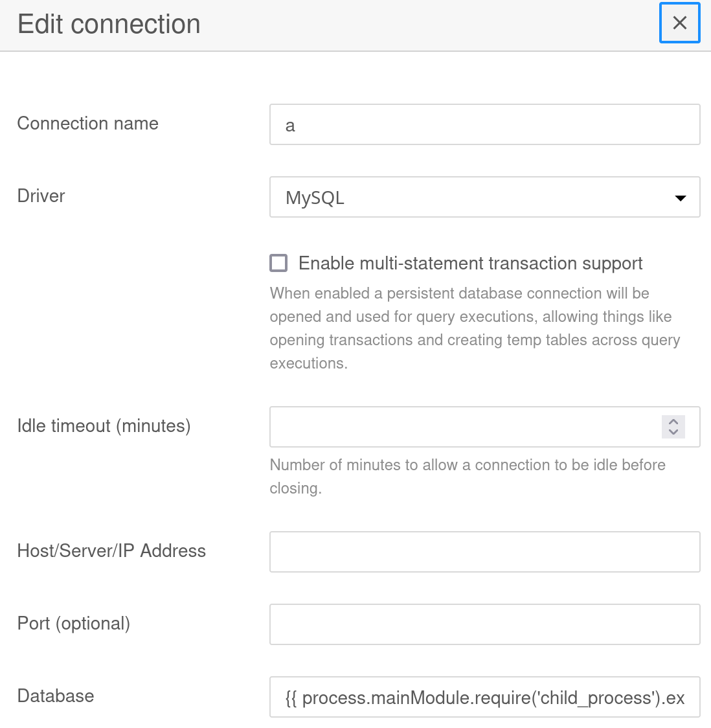Click the 'Idle timeout (minutes)' label
Viewport: 711px width, 728px height.
click(104, 426)
